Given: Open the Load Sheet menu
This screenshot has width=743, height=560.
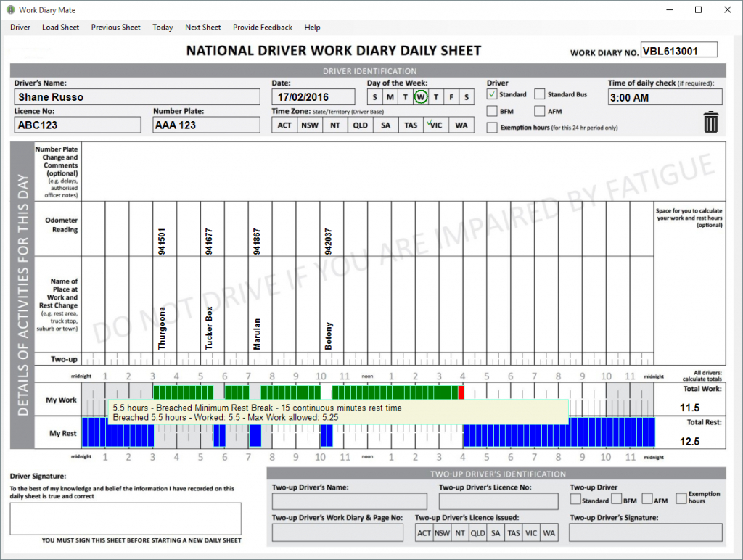Looking at the screenshot, I should click(x=60, y=28).
